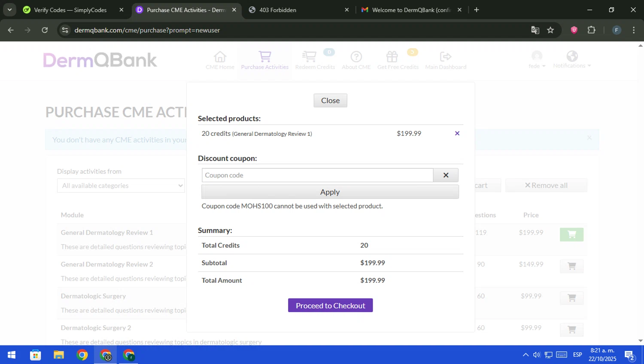Open the taskbar clock showing 8:21 a. m.
The height and width of the screenshot is (364, 644).
pos(602,355)
